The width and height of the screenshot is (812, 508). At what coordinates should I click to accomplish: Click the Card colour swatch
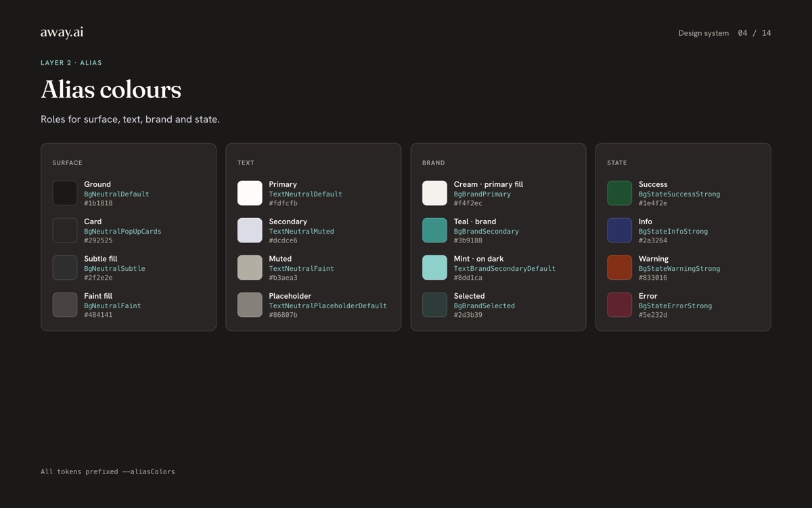65,230
